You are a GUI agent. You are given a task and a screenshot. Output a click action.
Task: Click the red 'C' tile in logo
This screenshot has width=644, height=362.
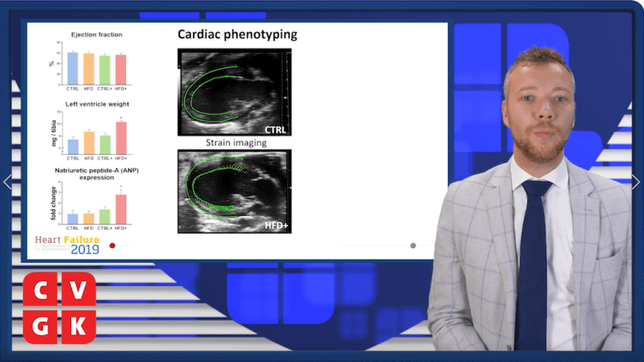tap(40, 290)
